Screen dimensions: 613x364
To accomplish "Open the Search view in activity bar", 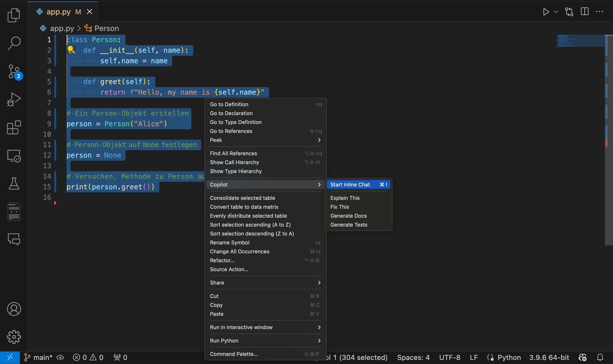I will pos(14,43).
